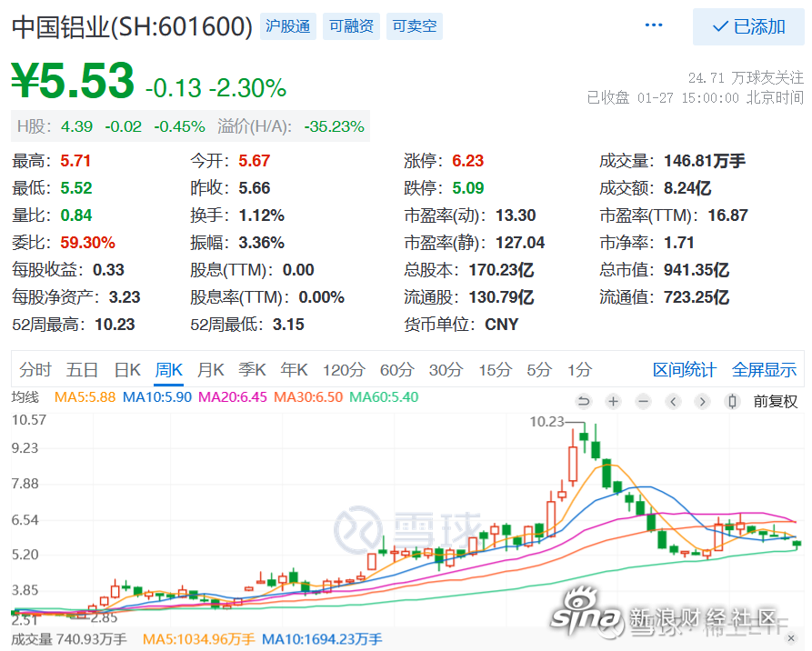Click the MA10:5.90 indicator label
Viewport: 812px width, 651px height.
click(157, 397)
